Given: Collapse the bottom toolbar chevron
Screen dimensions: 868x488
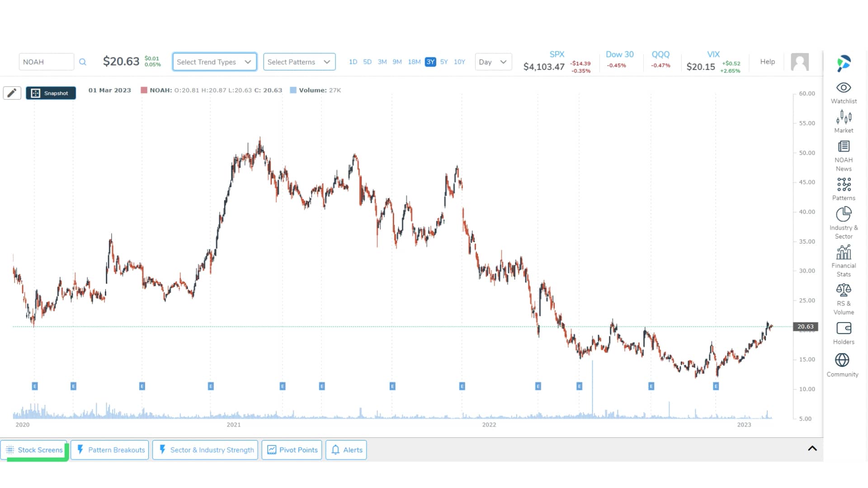Looking at the screenshot, I should [x=811, y=448].
